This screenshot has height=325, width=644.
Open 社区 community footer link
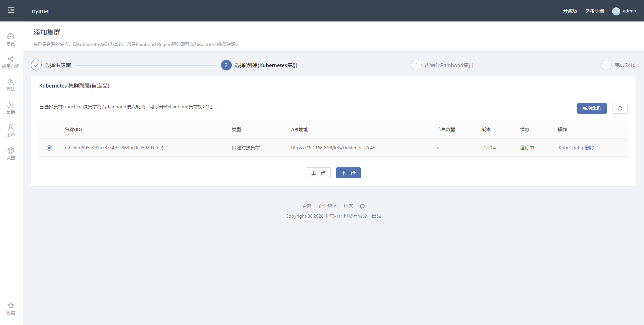pyautogui.click(x=348, y=206)
